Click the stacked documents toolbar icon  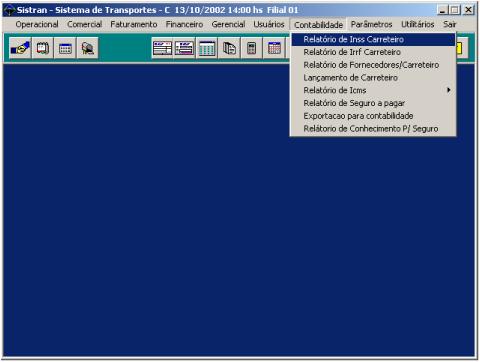click(x=229, y=48)
